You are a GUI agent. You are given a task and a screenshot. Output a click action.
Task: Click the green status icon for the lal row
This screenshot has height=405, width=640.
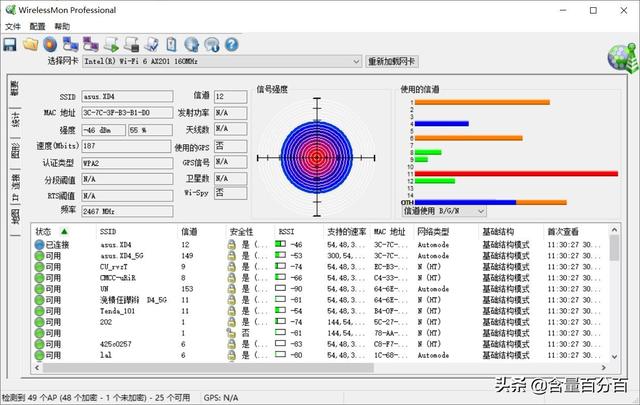click(x=39, y=355)
